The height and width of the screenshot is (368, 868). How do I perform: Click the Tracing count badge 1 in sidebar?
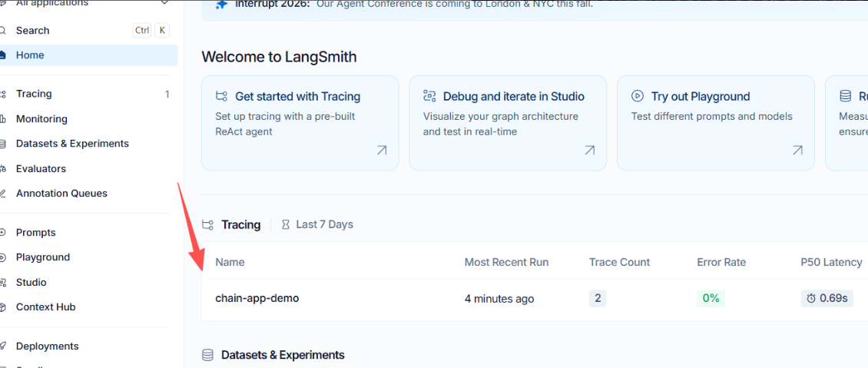point(167,94)
